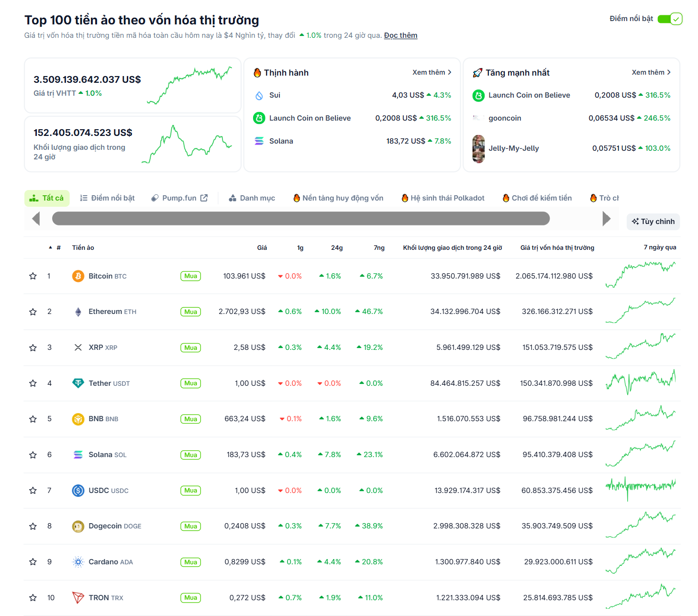The width and height of the screenshot is (698, 616).
Task: Favorite Solana with its star icon
Action: (x=33, y=455)
